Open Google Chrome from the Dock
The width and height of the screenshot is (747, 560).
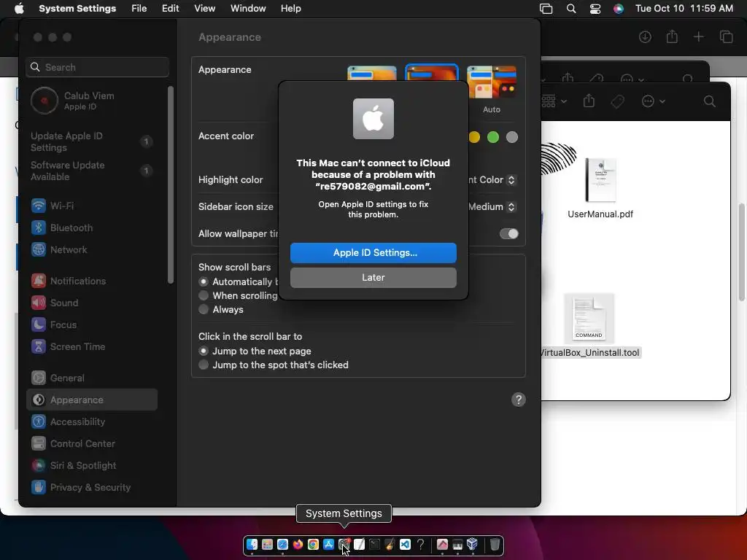coord(313,544)
